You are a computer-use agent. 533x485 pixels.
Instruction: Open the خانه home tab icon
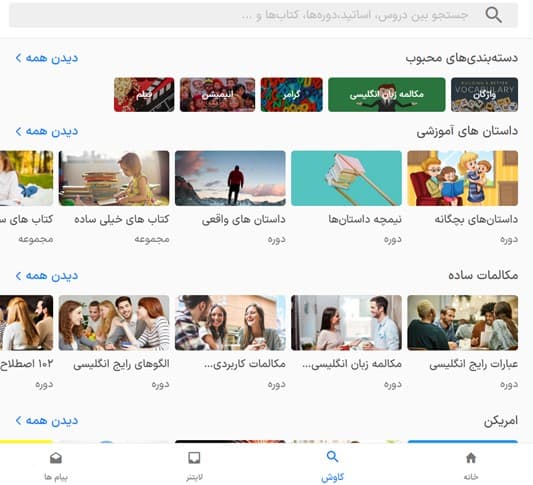click(470, 458)
